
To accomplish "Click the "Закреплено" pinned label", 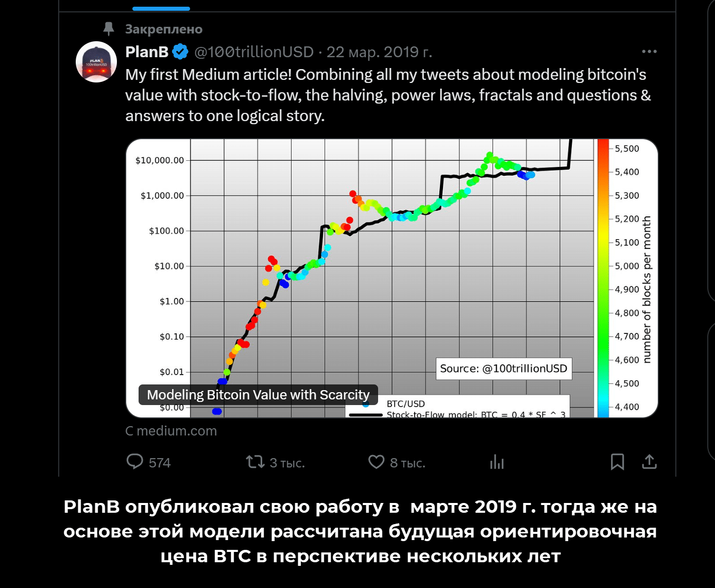I will coord(164,29).
